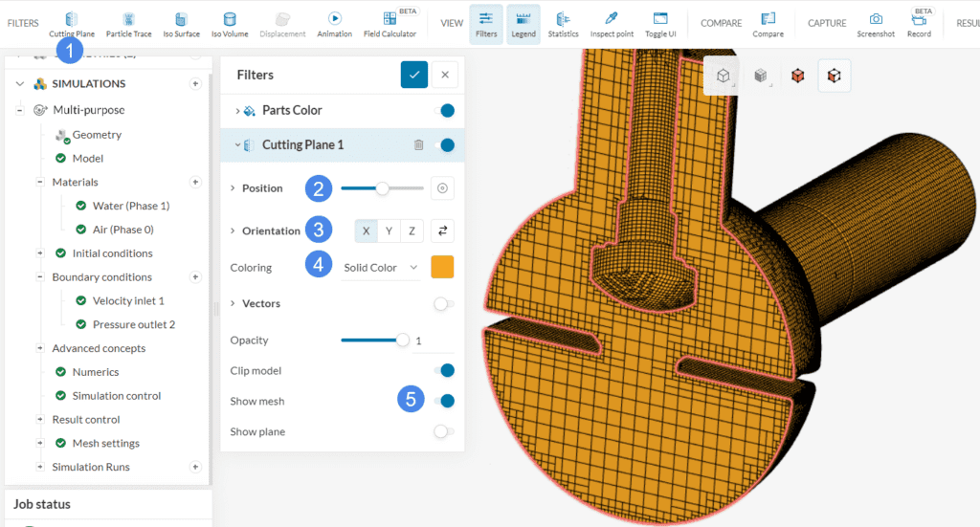This screenshot has width=980, height=527.
Task: Open Velocity inlet 1 boundary condition
Action: (x=128, y=301)
